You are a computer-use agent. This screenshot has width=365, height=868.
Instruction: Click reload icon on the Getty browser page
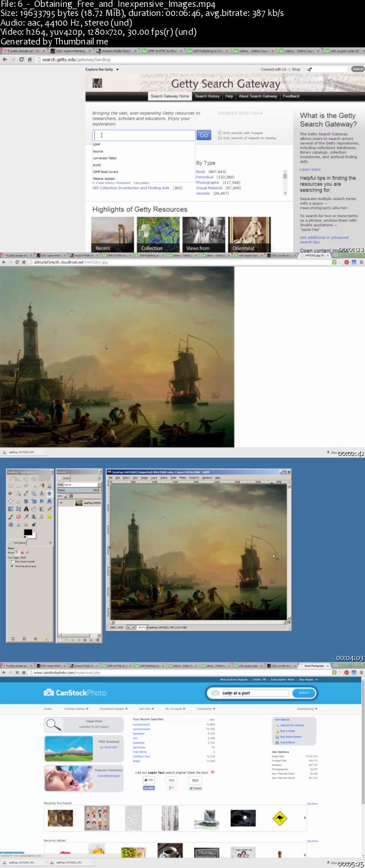pyautogui.click(x=22, y=59)
